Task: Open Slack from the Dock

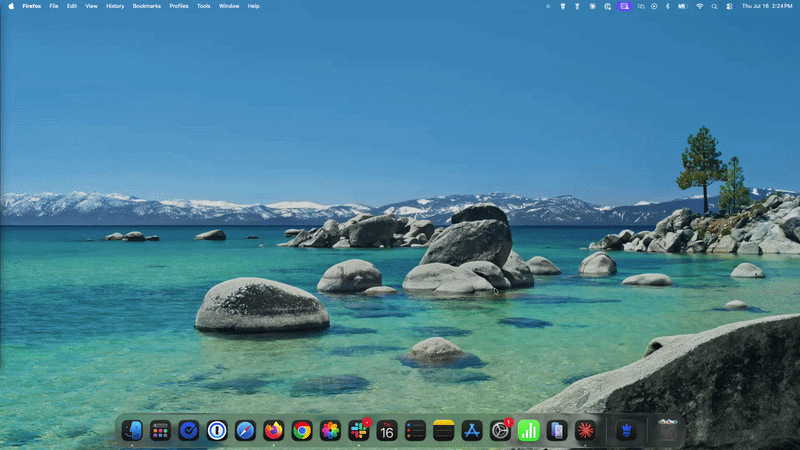Action: point(359,431)
